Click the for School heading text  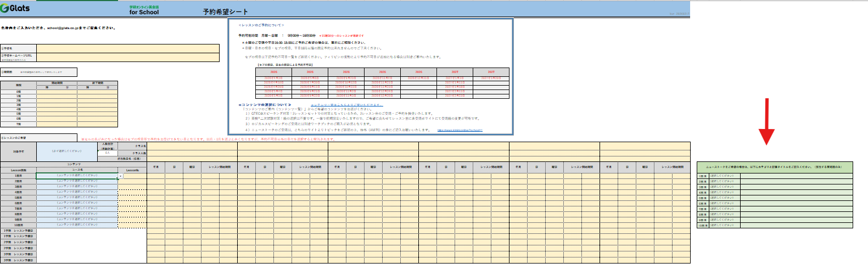pyautogui.click(x=144, y=12)
